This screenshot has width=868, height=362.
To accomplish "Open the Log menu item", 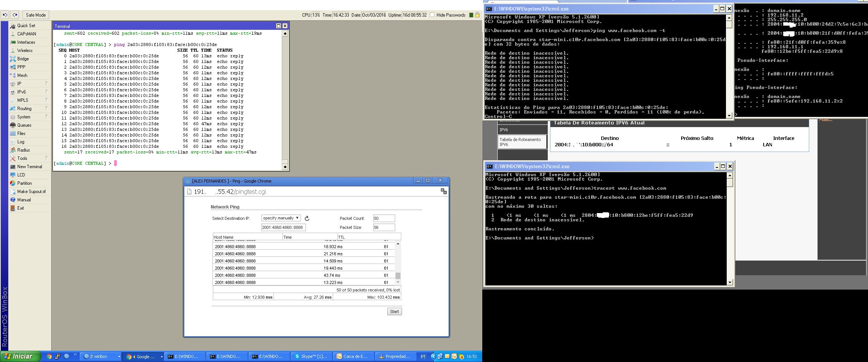I will (21, 142).
